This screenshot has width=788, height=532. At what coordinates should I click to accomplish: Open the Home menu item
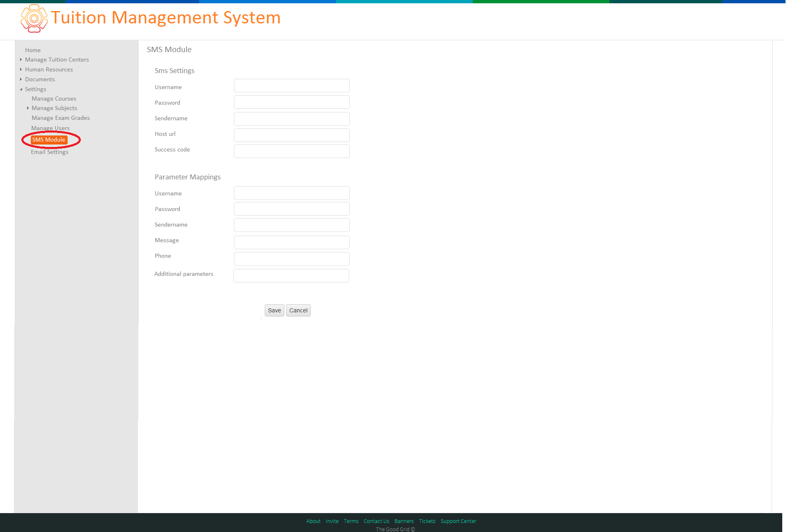33,50
